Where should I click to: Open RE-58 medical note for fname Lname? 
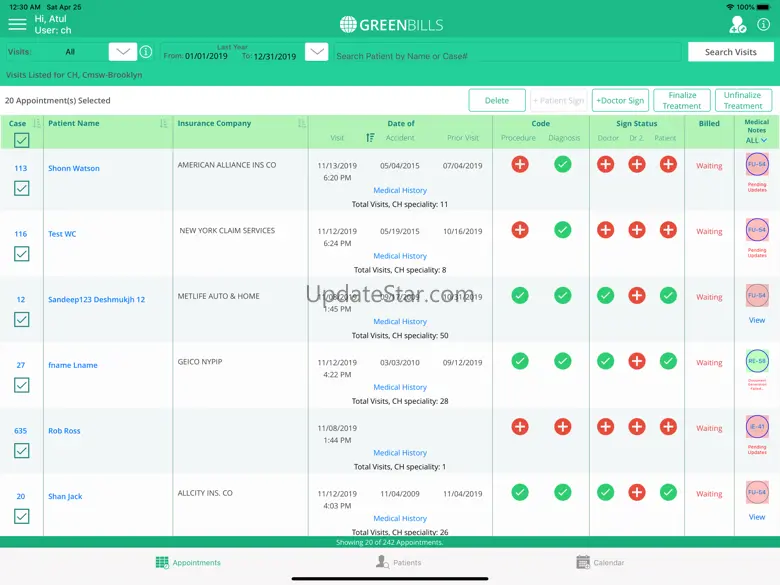[x=757, y=362]
